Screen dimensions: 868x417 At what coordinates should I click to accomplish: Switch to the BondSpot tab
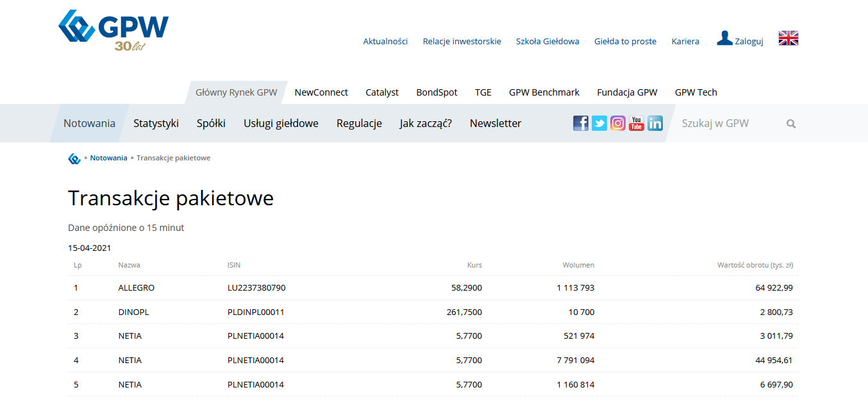tap(437, 92)
